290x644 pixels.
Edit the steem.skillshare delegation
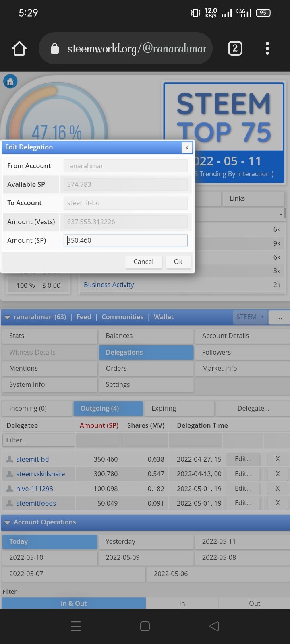tap(243, 474)
